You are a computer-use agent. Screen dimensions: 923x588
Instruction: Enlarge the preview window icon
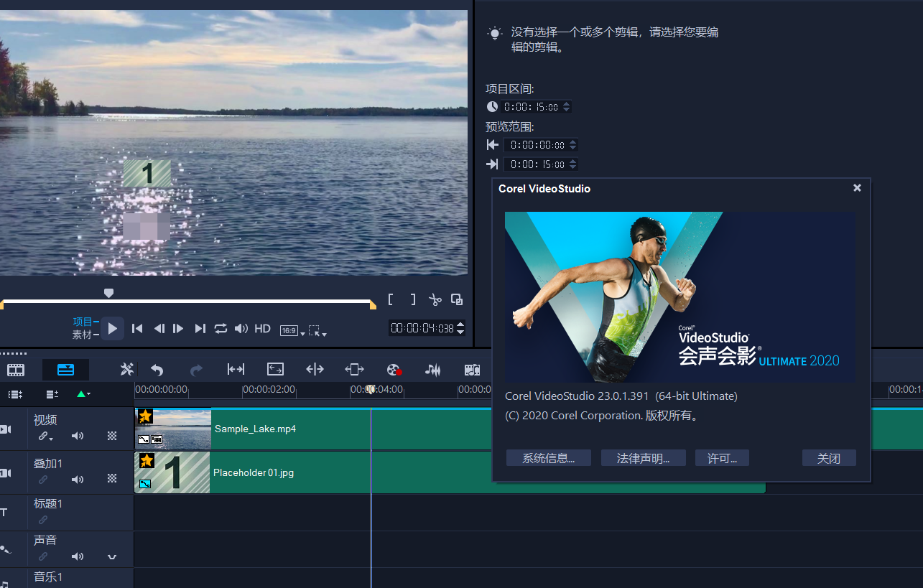tap(457, 299)
